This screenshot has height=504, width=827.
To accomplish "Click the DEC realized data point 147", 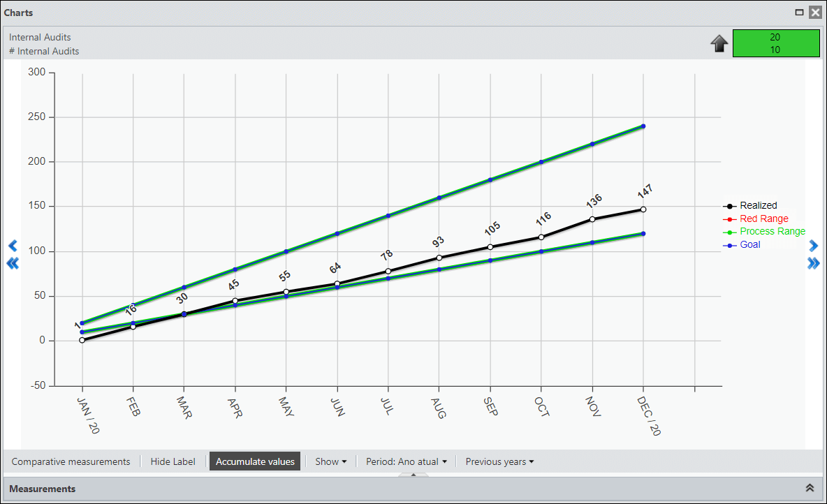I will [643, 209].
